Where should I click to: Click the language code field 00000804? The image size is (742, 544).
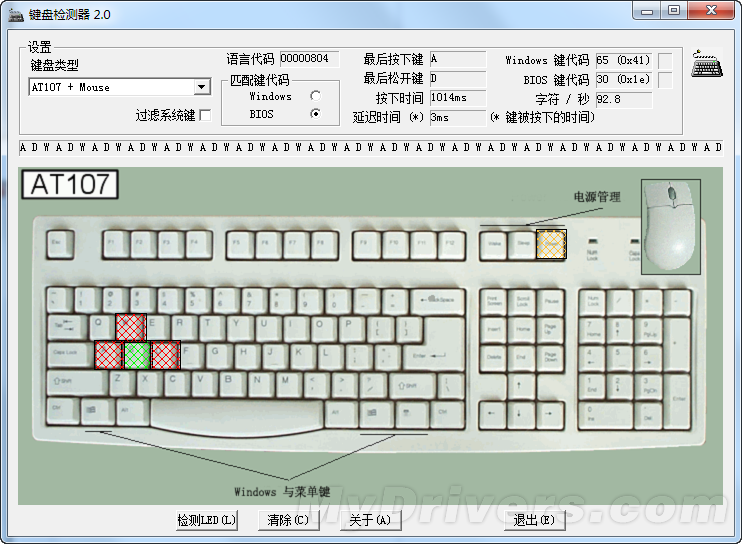pyautogui.click(x=309, y=59)
